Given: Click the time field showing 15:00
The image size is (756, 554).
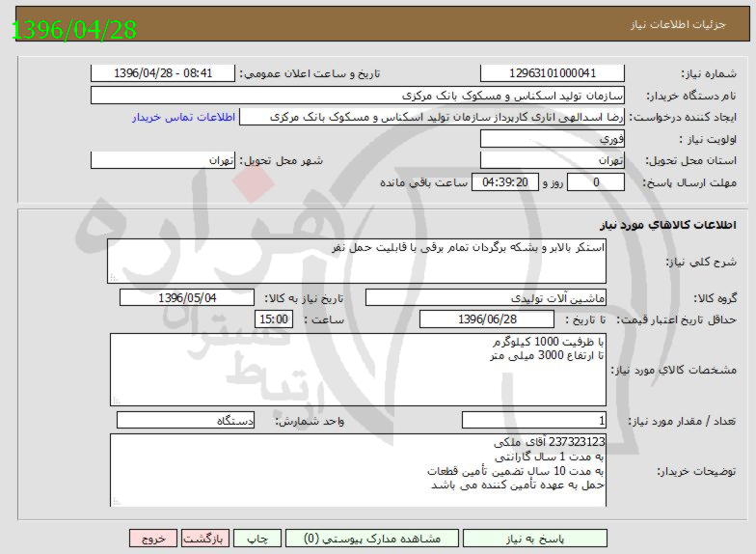Looking at the screenshot, I should 274,319.
